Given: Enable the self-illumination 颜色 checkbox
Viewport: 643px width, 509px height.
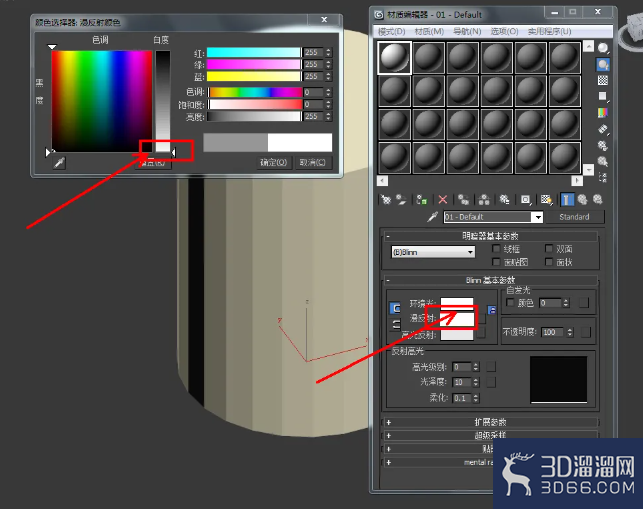Looking at the screenshot, I should [510, 302].
